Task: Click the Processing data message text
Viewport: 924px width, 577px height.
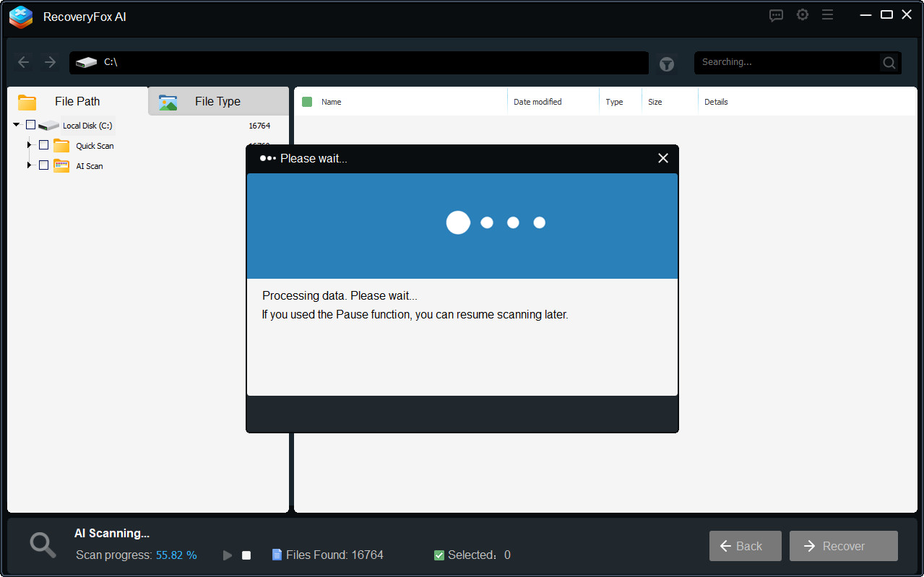Action: click(340, 296)
